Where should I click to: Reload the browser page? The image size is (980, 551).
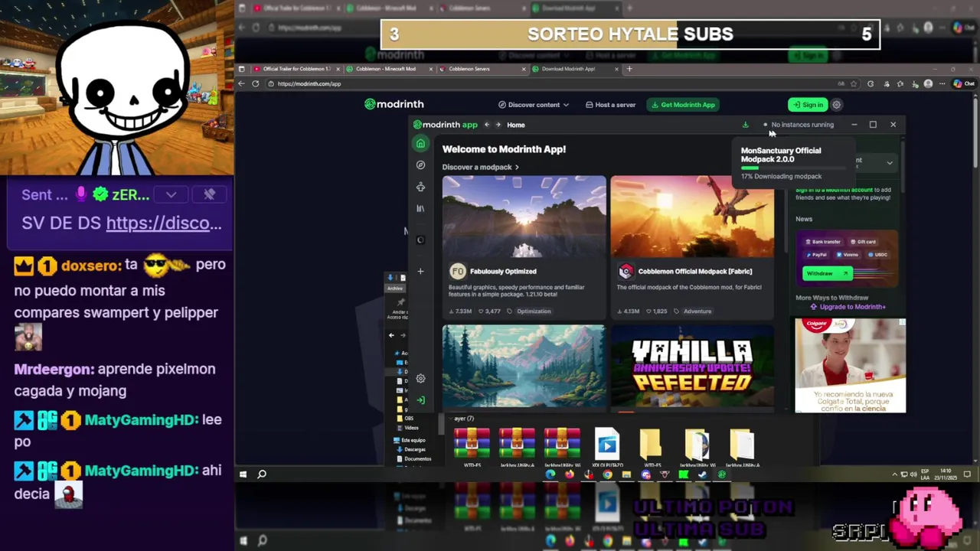pos(256,83)
